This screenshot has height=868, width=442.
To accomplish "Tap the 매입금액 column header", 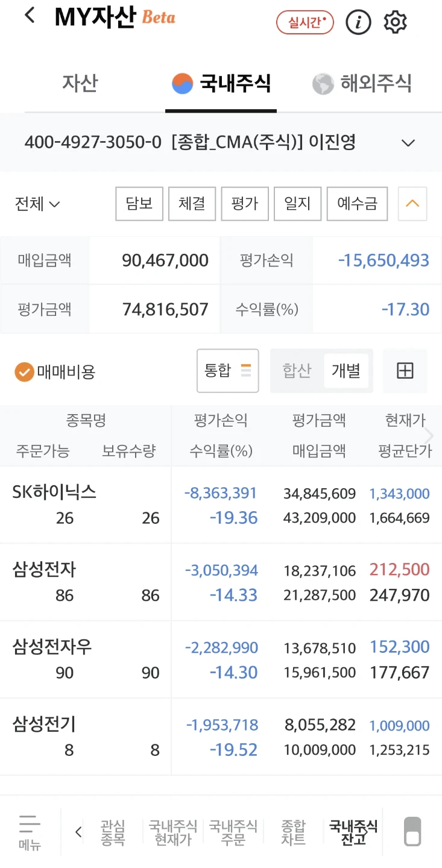I will tap(319, 451).
